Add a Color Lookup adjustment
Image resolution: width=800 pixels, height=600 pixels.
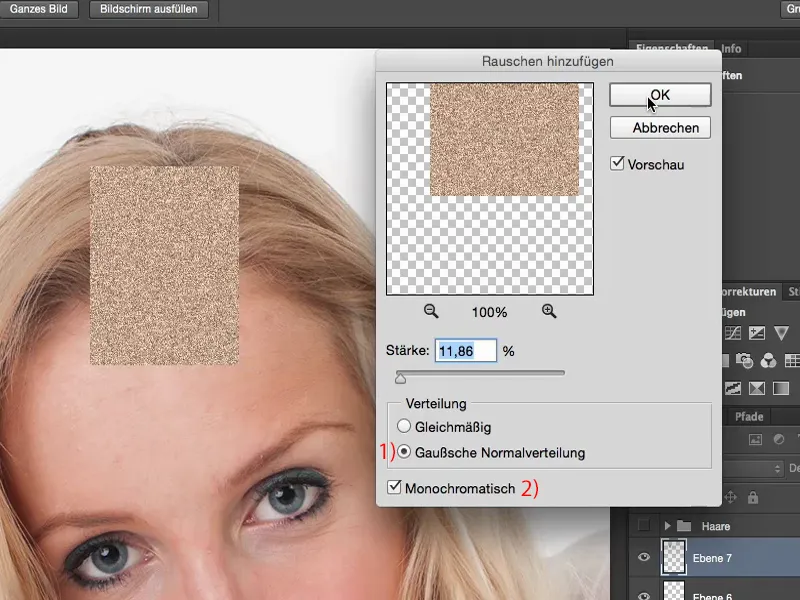click(x=792, y=361)
